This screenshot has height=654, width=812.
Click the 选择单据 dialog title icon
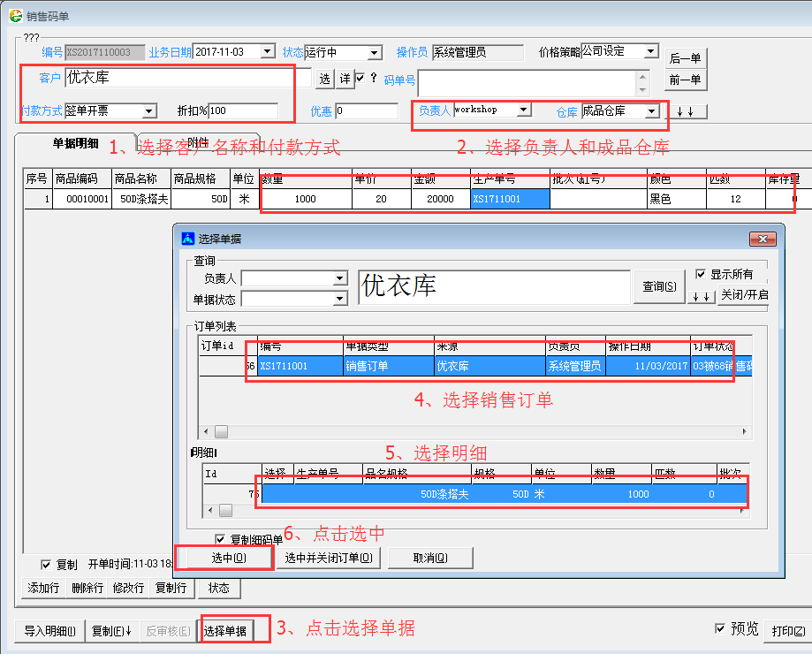pyautogui.click(x=187, y=239)
